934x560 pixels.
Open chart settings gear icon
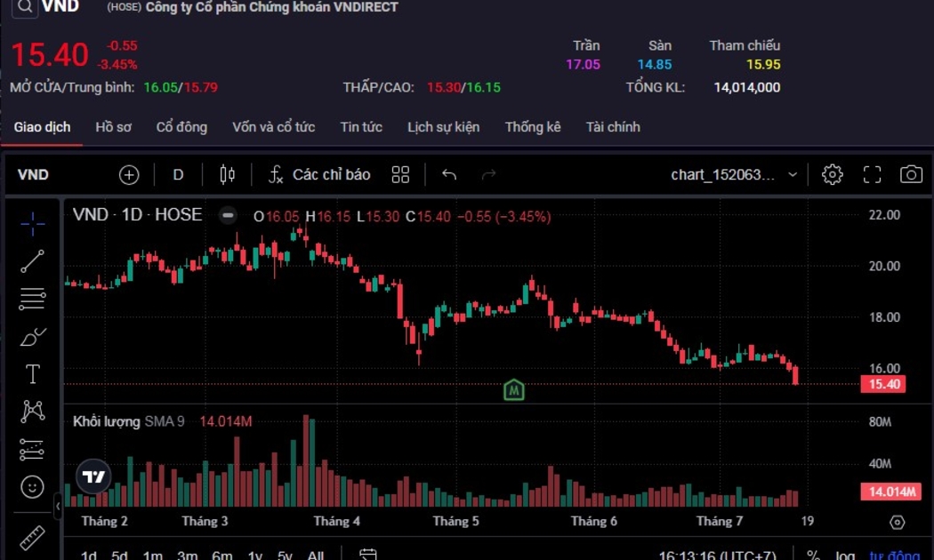coord(833,174)
